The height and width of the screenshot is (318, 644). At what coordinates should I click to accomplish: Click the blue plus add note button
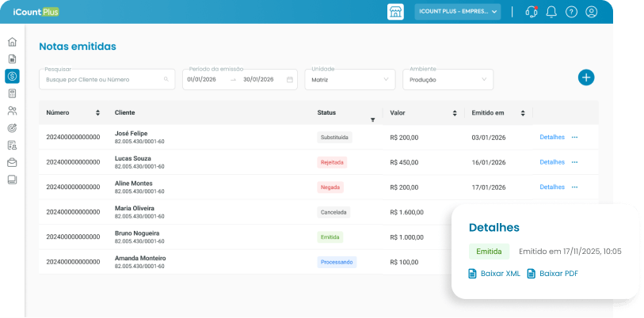coord(586,78)
